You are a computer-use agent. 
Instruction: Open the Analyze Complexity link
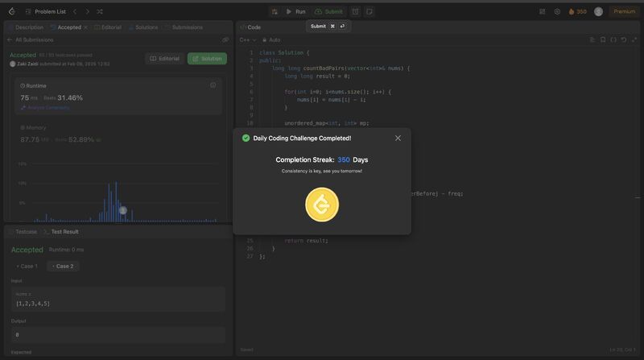45,108
